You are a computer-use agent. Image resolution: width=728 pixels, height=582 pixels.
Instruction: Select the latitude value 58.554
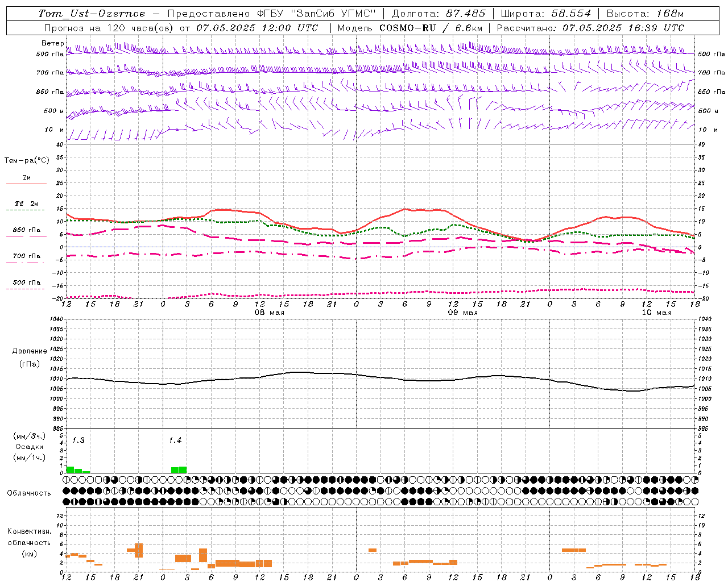coord(571,14)
